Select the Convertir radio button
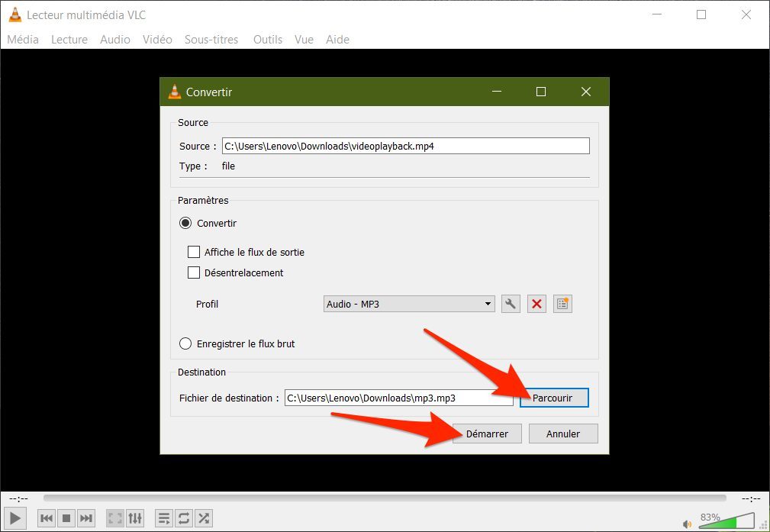 tap(185, 223)
